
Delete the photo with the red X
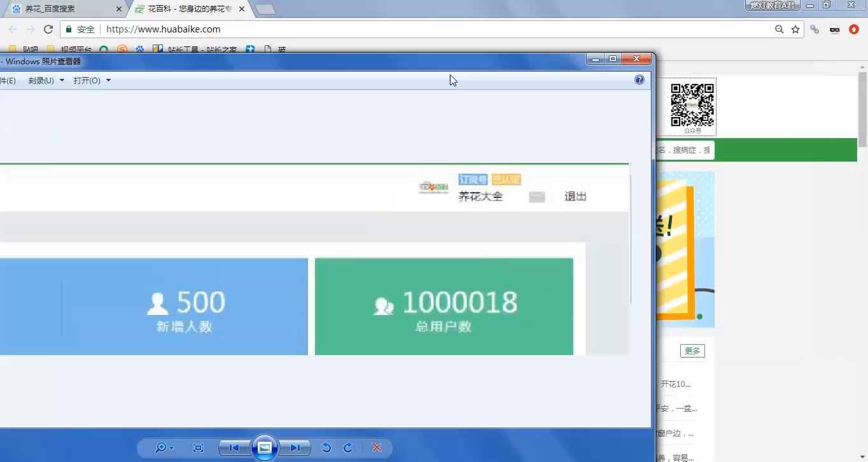click(377, 448)
